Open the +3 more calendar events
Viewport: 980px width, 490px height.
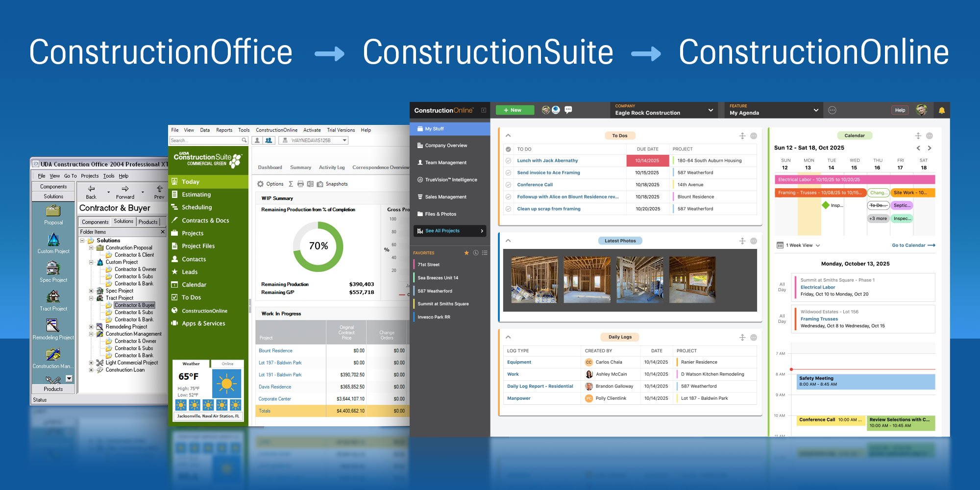coord(878,219)
